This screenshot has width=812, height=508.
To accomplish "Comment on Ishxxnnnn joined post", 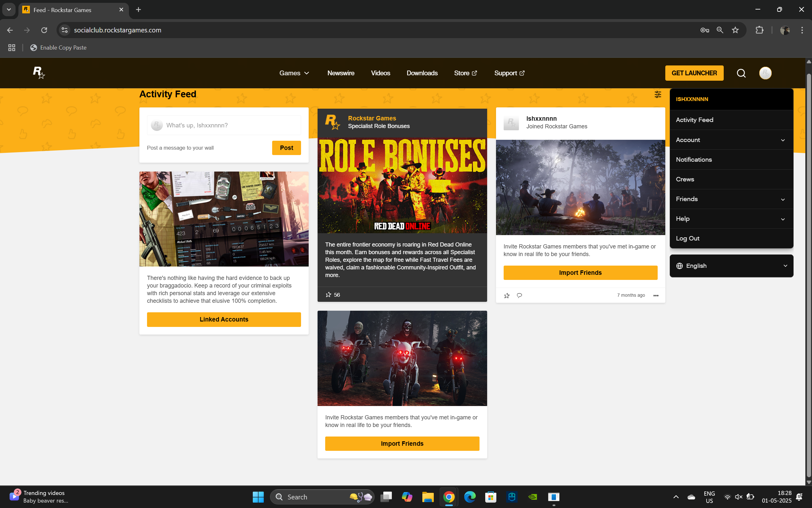I will [519, 295].
